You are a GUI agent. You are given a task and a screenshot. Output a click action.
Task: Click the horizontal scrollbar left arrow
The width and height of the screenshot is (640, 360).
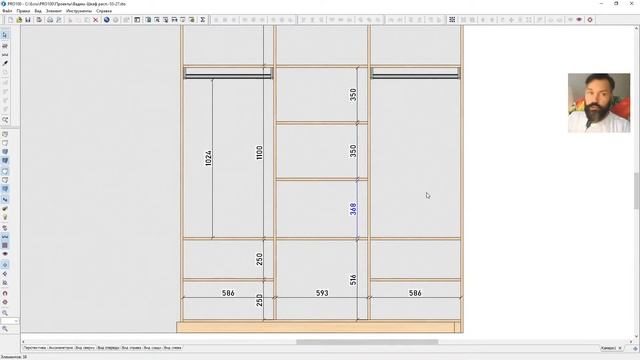pyautogui.click(x=23, y=342)
